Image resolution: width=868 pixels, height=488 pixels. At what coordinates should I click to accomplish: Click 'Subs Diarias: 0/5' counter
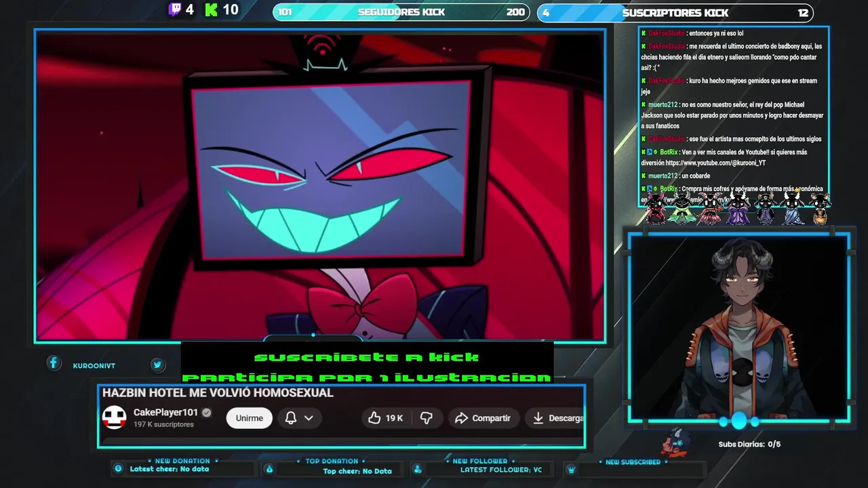tap(749, 445)
